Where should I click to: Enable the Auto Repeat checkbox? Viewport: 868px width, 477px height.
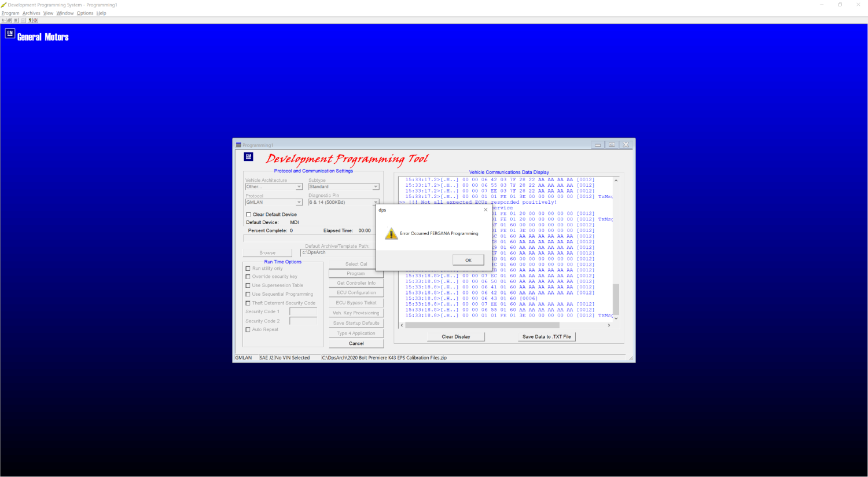tap(248, 329)
